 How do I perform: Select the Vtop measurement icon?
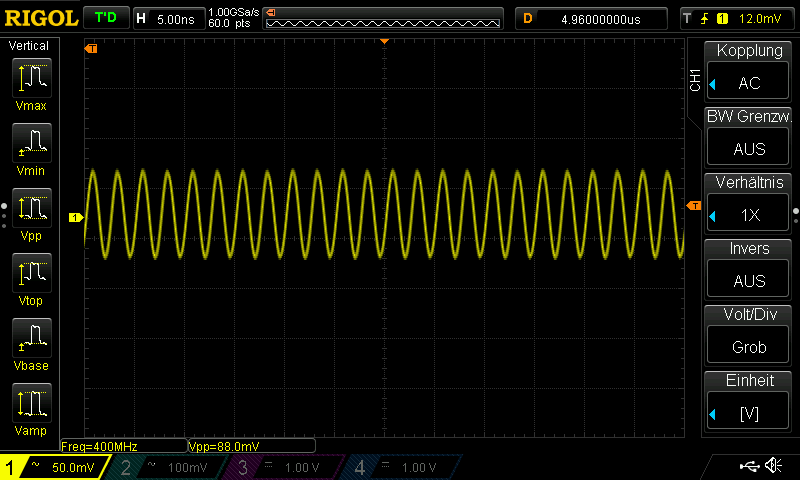tap(31, 272)
